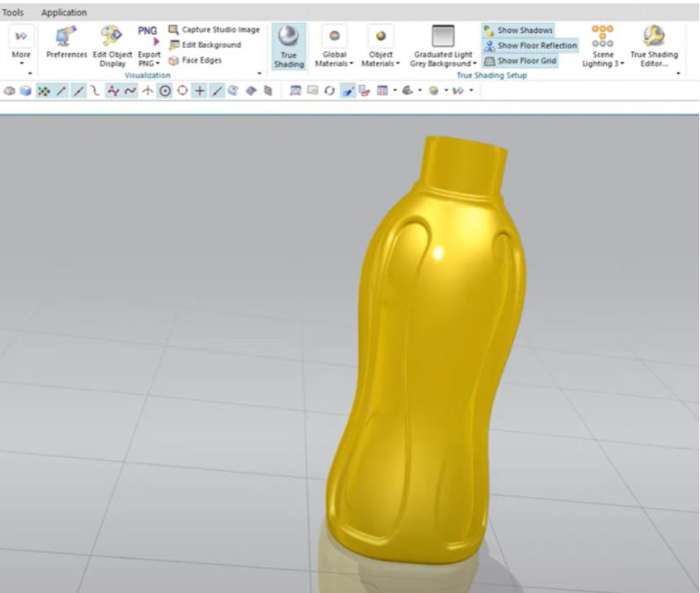Open the Application menu
This screenshot has height=593, width=700.
(63, 12)
